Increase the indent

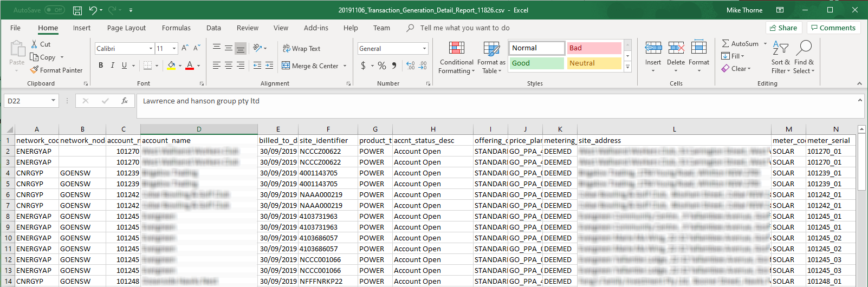point(270,65)
